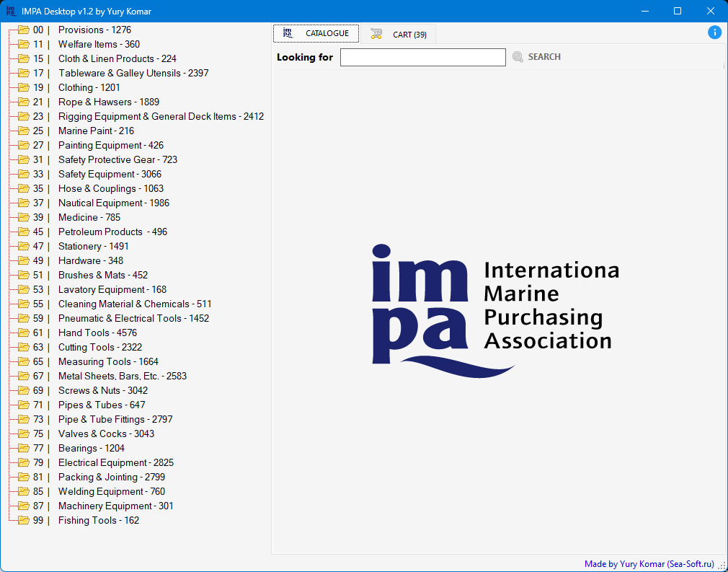This screenshot has height=572, width=728.
Task: Open the Medicine - 785 category
Action: click(x=89, y=217)
